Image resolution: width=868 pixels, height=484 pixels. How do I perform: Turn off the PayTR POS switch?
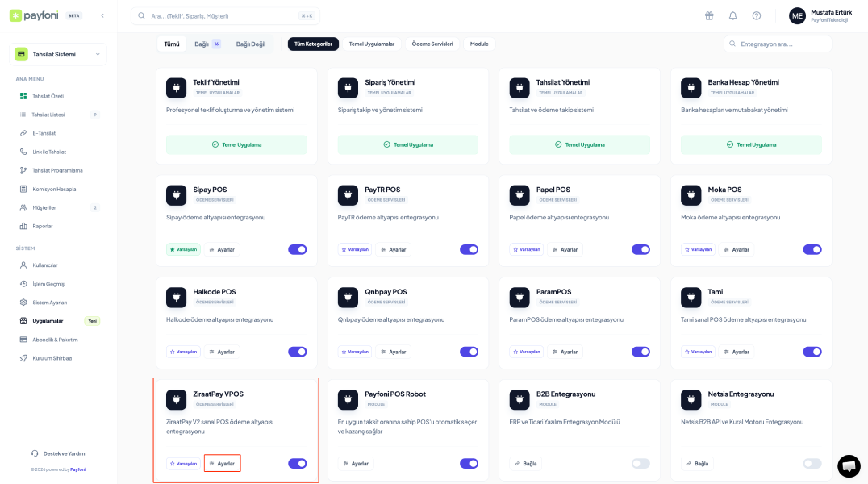pyautogui.click(x=469, y=249)
